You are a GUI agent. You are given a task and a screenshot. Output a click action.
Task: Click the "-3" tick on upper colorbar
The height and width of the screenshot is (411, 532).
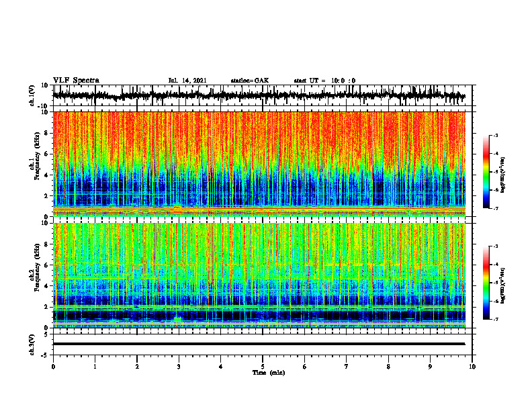coord(495,135)
